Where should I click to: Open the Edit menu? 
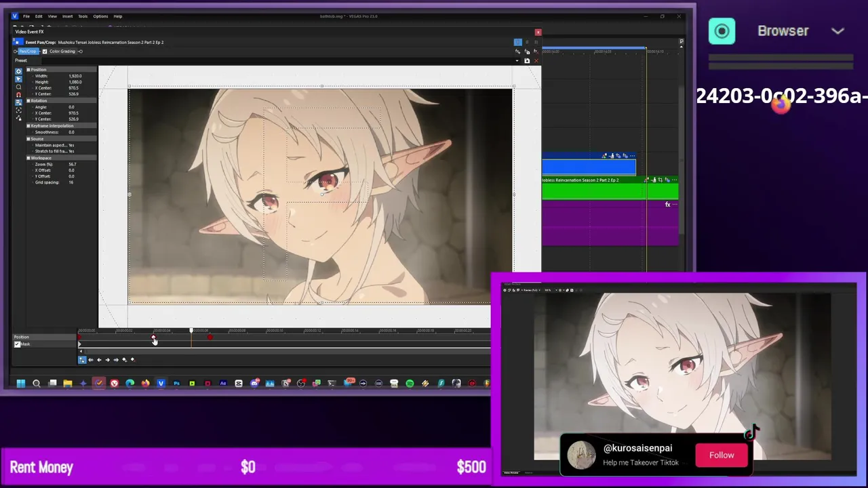point(39,16)
